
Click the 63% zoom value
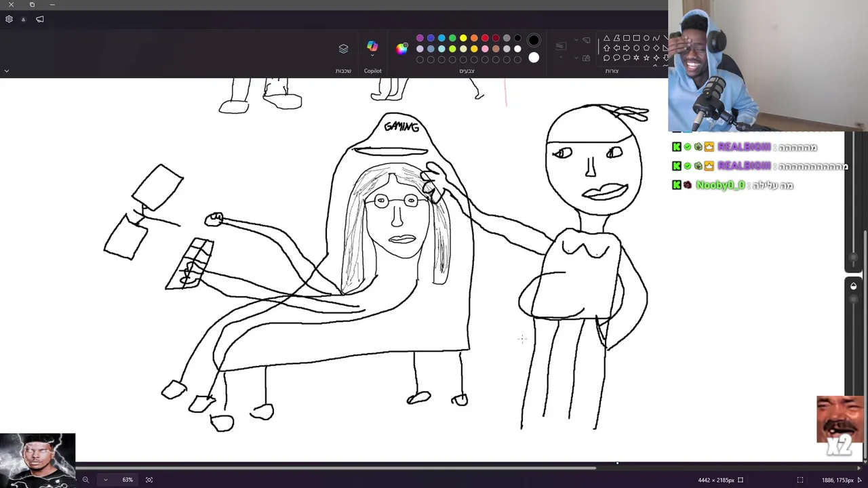[127, 480]
